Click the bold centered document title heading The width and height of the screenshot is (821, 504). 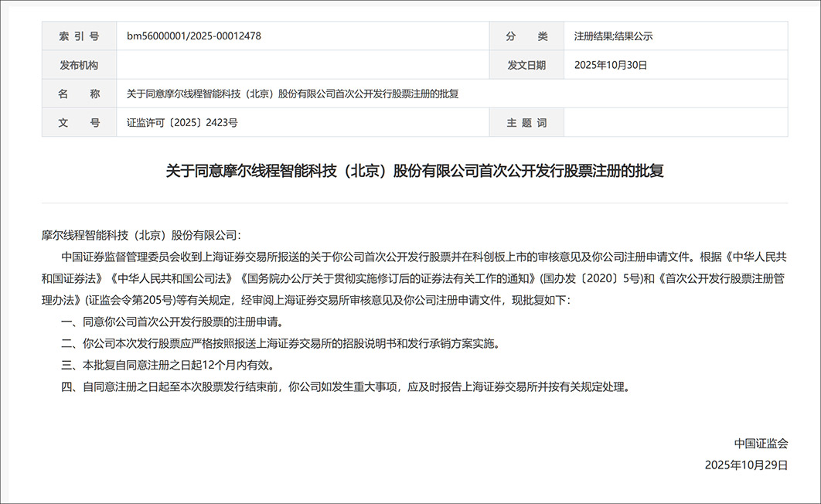pos(414,171)
